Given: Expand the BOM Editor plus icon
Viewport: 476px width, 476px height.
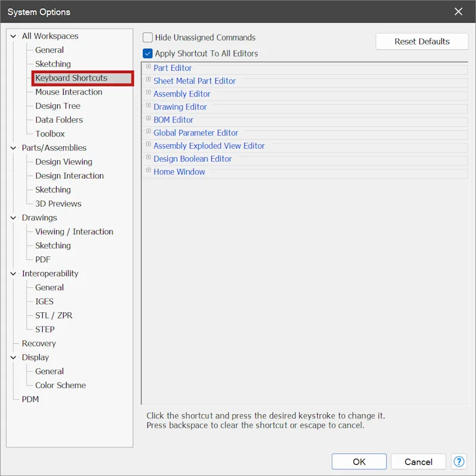Looking at the screenshot, I should tap(148, 118).
